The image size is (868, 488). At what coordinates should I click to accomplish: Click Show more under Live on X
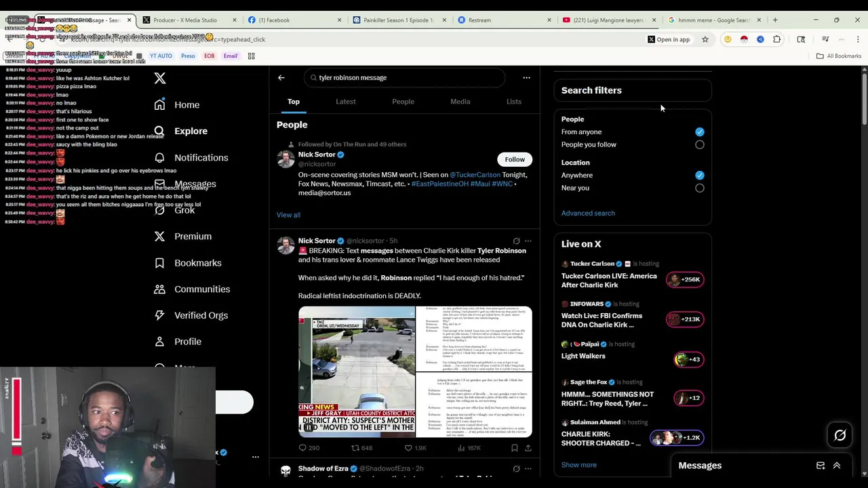point(579,465)
